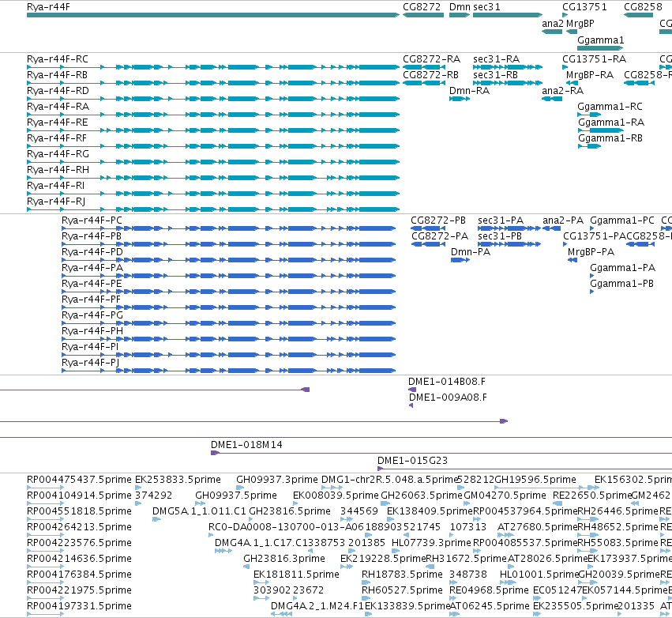
Task: Select the Ggamma1-RA transcript
Action: (601, 130)
